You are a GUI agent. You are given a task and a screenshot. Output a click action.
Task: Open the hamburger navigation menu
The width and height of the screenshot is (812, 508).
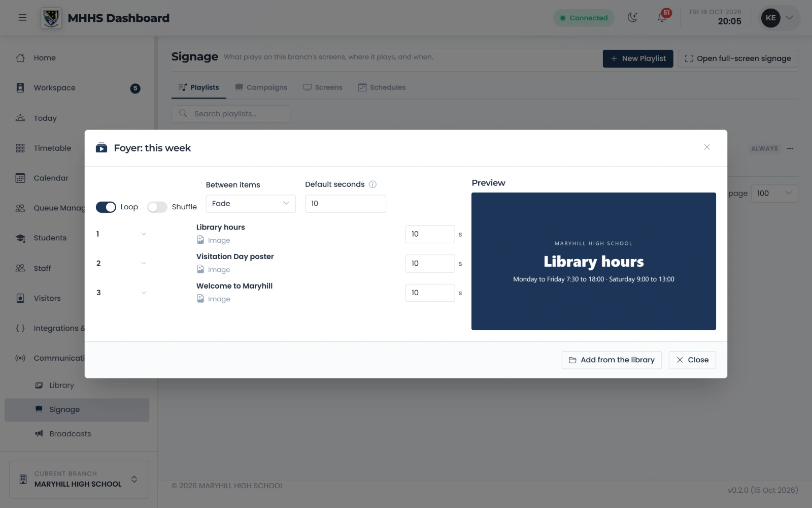coord(22,18)
